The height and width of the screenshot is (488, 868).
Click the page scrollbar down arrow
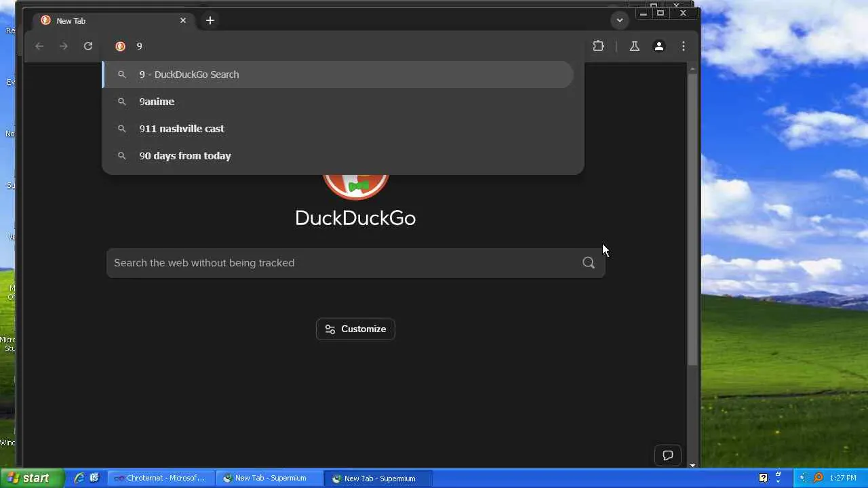[692, 464]
